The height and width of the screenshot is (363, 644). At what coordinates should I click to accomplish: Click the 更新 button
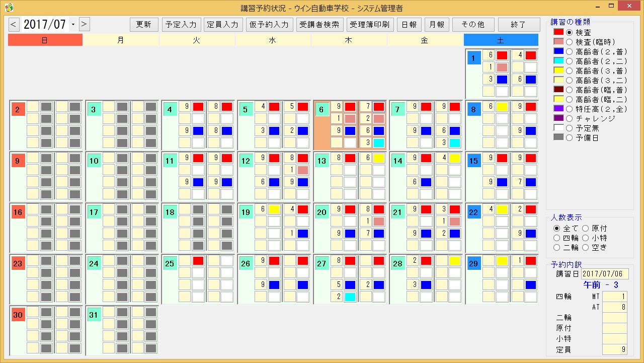144,25
